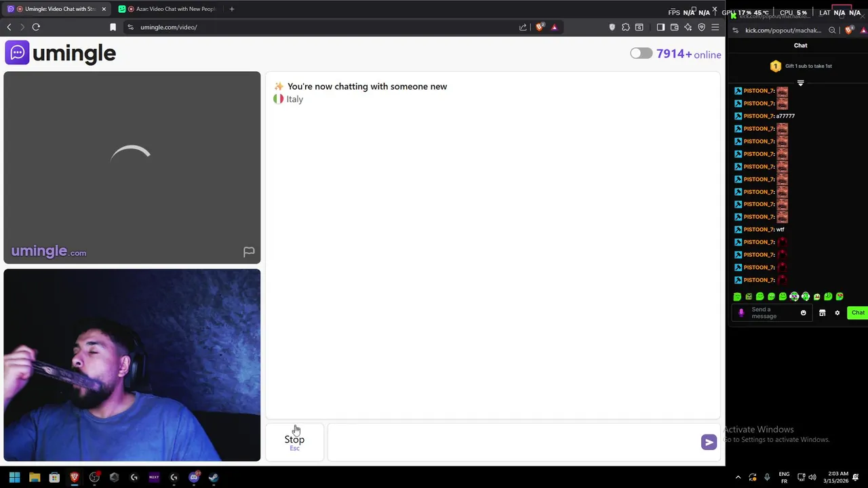Open Steam from the taskbar

click(x=214, y=477)
